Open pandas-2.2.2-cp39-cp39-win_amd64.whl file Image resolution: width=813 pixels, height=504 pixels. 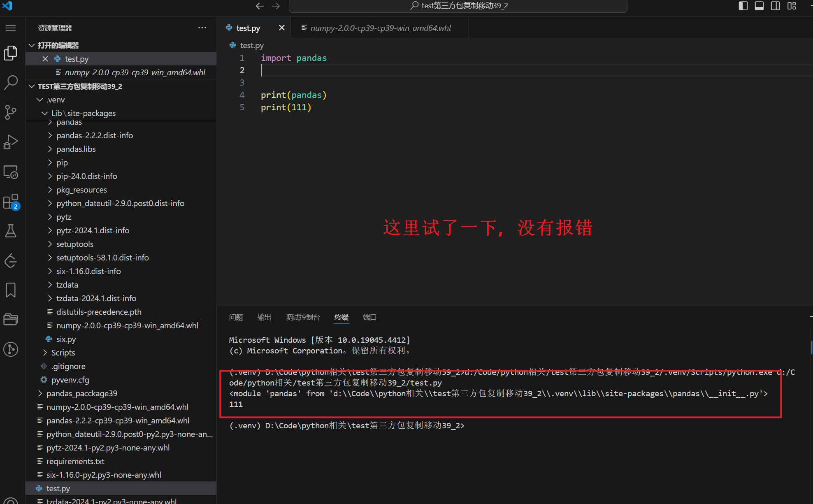[121, 420]
